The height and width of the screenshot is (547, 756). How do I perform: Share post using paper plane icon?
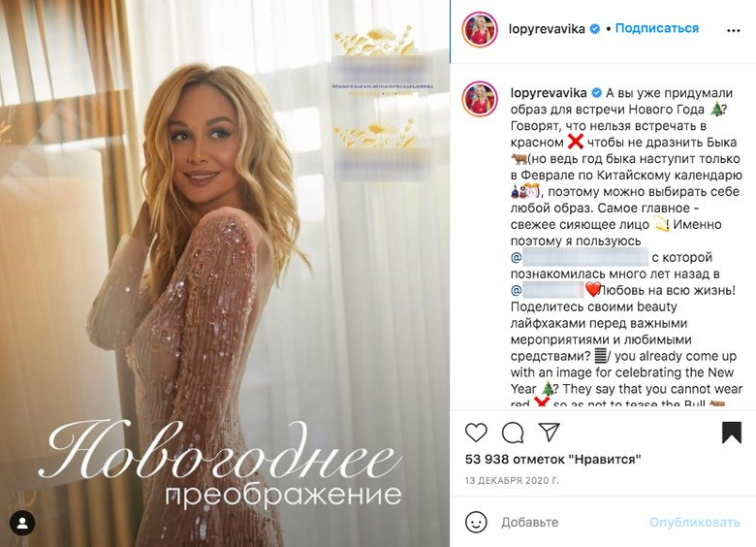point(549,433)
